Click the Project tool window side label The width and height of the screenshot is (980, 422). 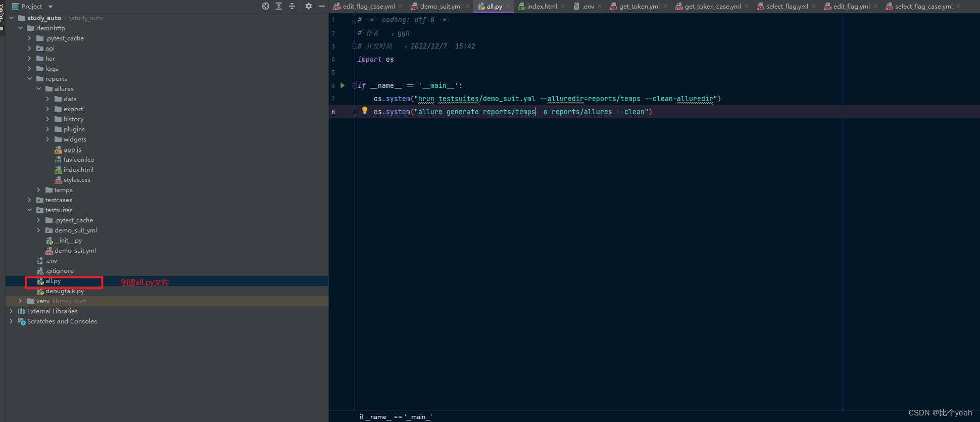pyautogui.click(x=2, y=13)
